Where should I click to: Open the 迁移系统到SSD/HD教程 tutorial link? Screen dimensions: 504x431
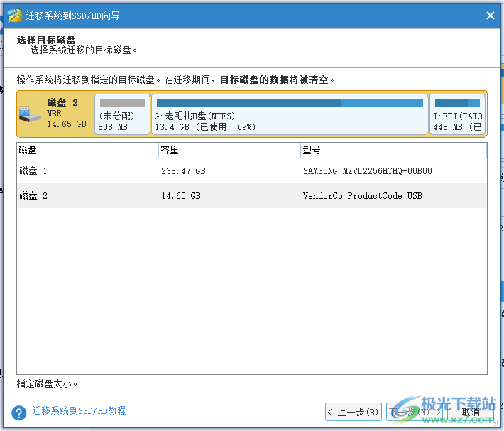click(x=79, y=410)
